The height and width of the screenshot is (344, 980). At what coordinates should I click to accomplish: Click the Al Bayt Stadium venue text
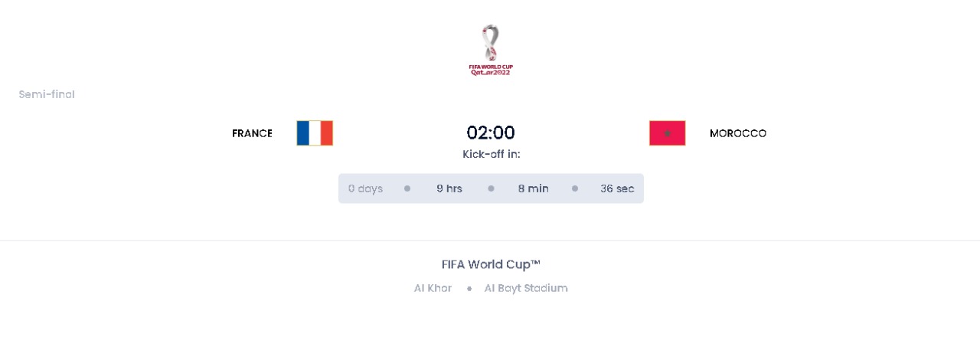pos(526,288)
